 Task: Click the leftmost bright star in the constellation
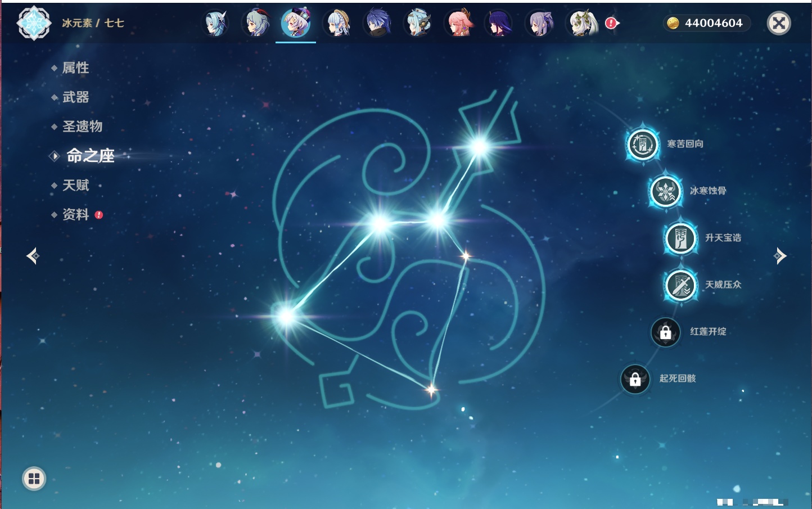pyautogui.click(x=286, y=316)
